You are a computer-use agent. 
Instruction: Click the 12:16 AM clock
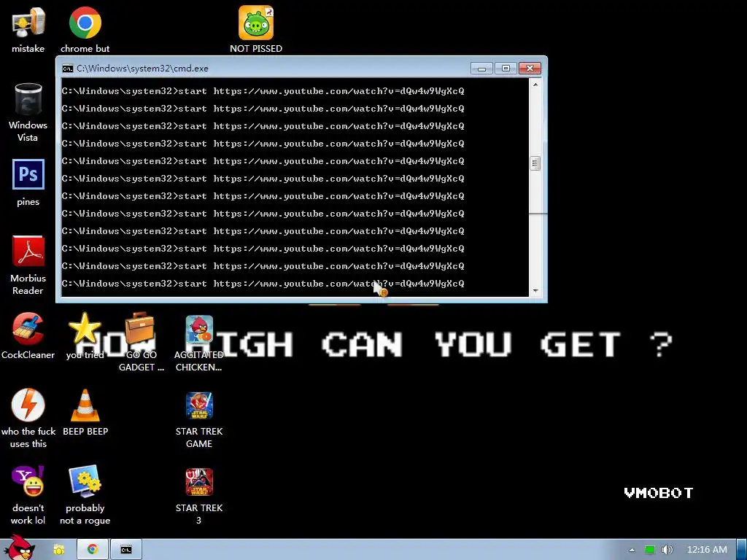[707, 550]
